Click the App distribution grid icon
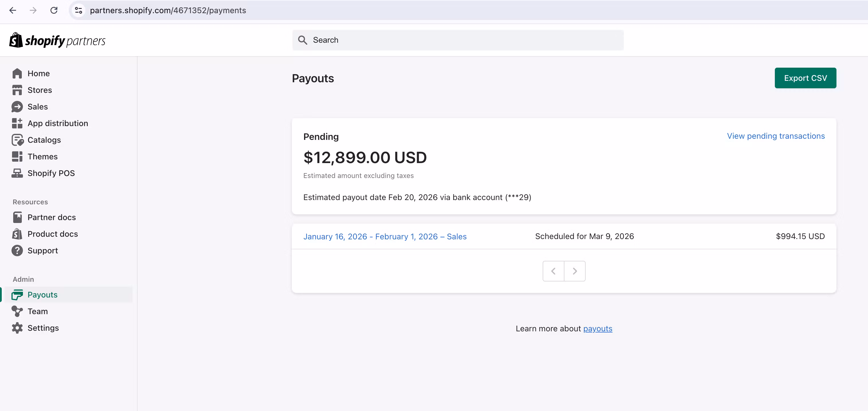 coord(17,123)
